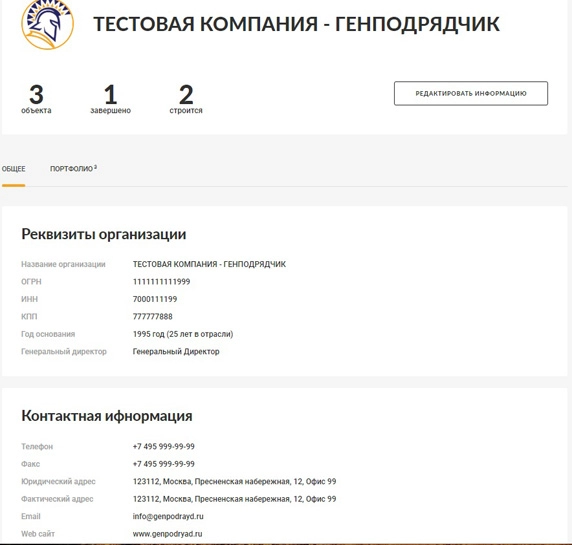Open the www.genpodryad.ru website link
The width and height of the screenshot is (572, 545).
(167, 534)
